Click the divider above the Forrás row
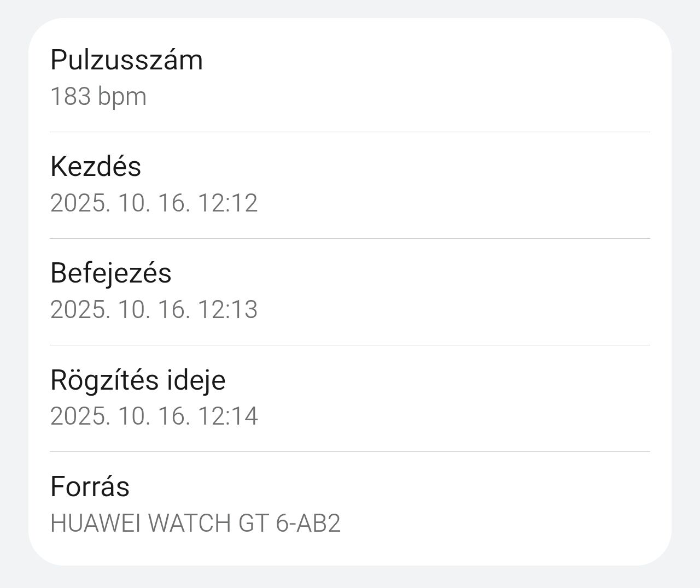The image size is (700, 588). [x=350, y=451]
